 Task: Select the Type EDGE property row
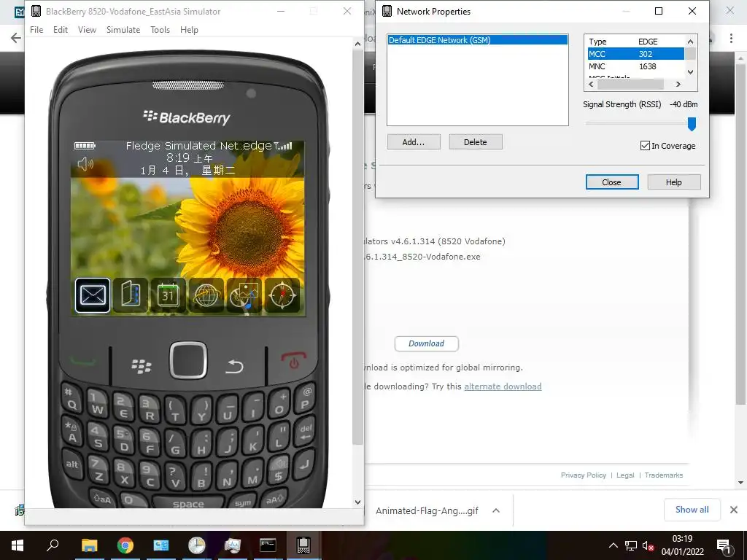pyautogui.click(x=635, y=42)
